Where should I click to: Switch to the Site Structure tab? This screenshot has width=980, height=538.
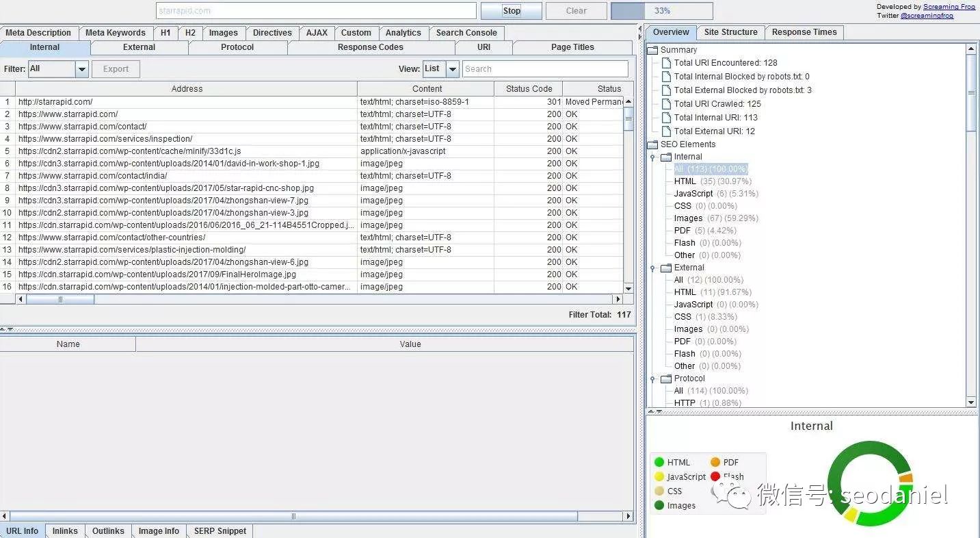pyautogui.click(x=731, y=32)
